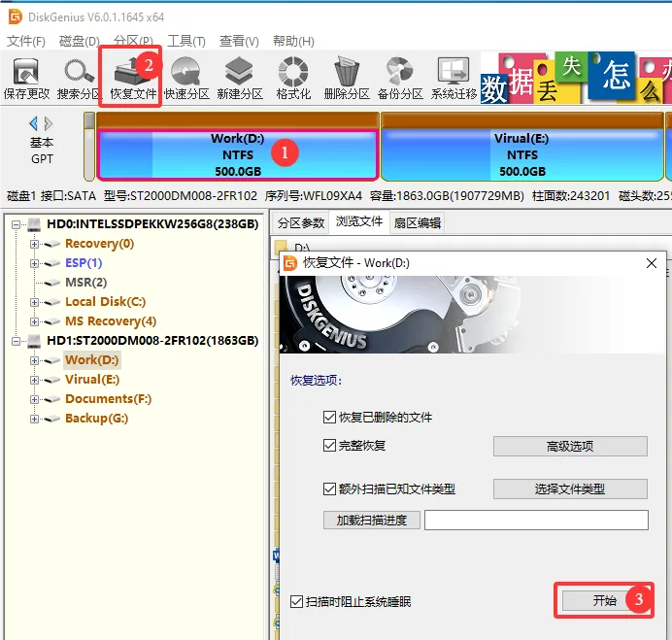This screenshot has width=672, height=640.
Task: Click the drive icon beside MSR(2)
Action: [x=51, y=283]
